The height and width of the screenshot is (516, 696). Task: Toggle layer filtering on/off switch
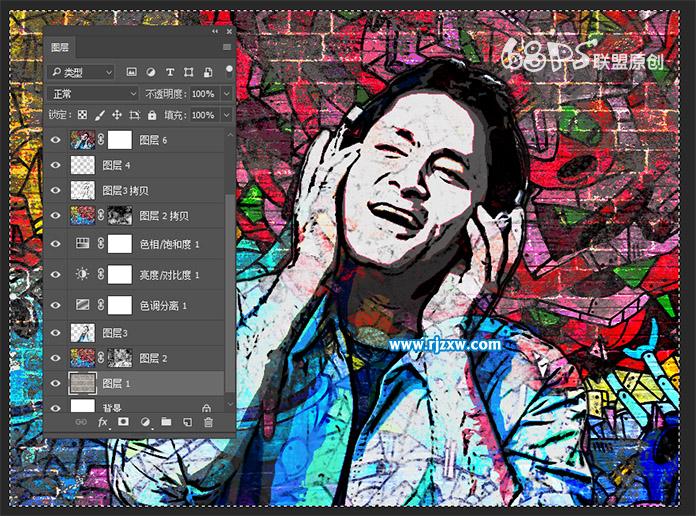click(229, 71)
